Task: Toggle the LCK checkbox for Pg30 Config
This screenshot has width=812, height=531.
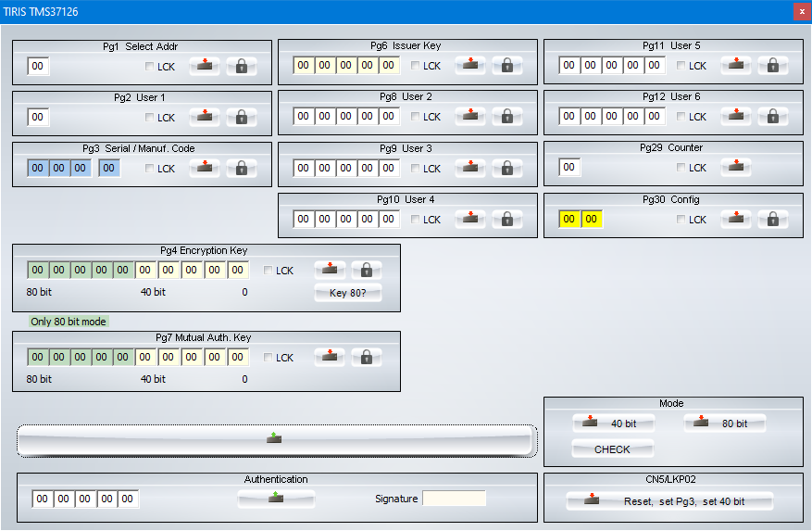Action: [681, 219]
